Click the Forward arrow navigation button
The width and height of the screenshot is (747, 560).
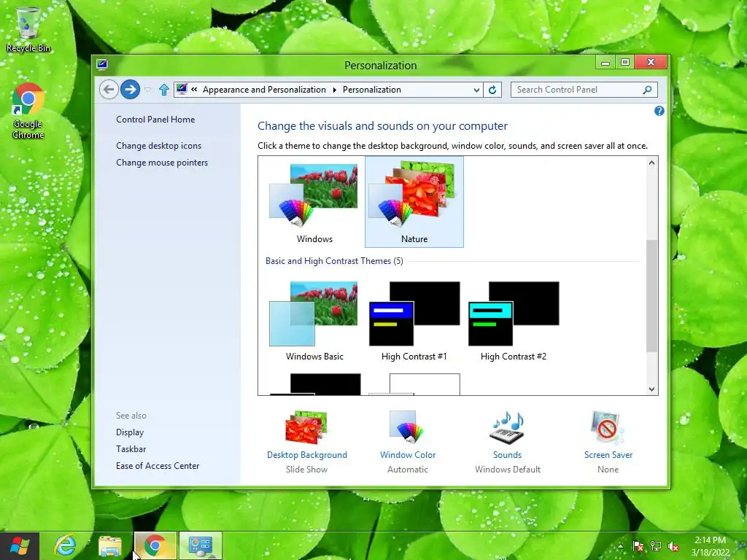pos(130,90)
